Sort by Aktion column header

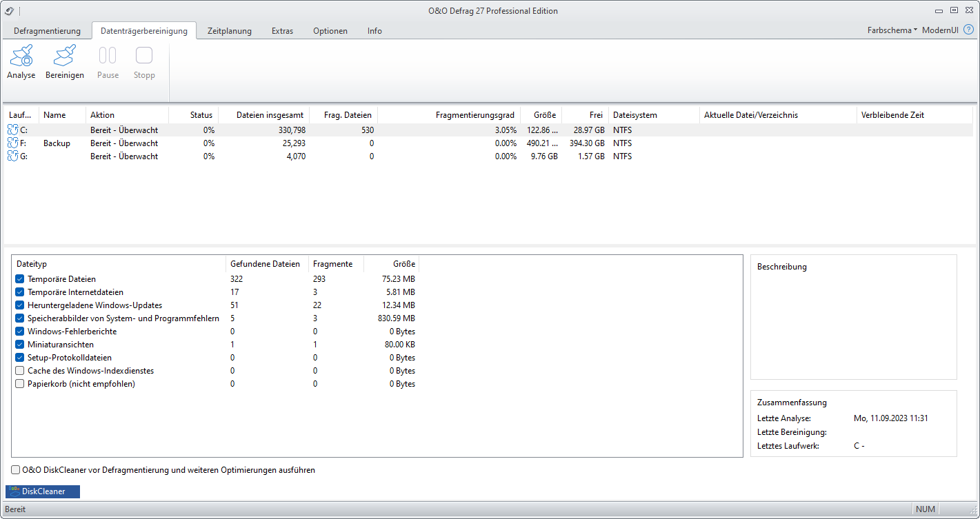pyautogui.click(x=127, y=115)
